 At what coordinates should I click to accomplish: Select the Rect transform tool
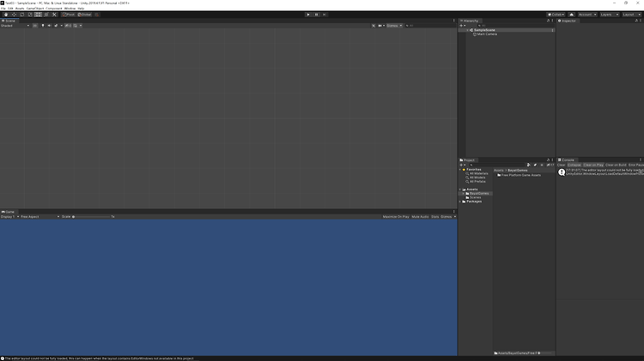pyautogui.click(x=38, y=15)
